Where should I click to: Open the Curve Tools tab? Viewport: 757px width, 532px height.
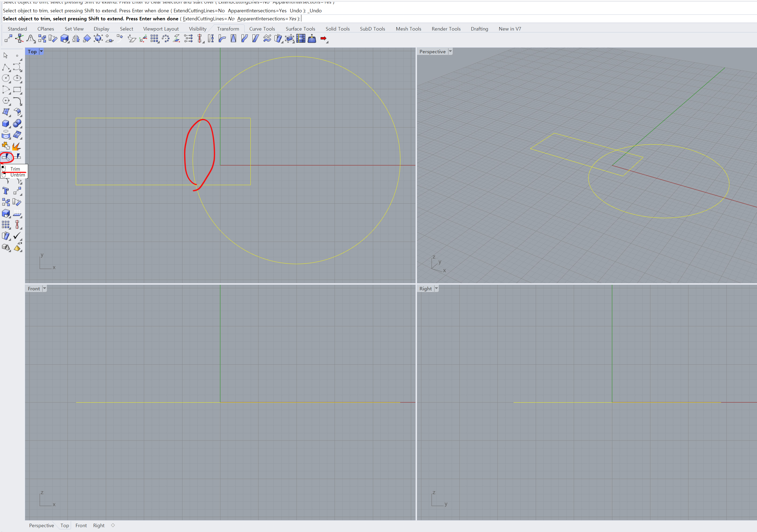coord(262,29)
